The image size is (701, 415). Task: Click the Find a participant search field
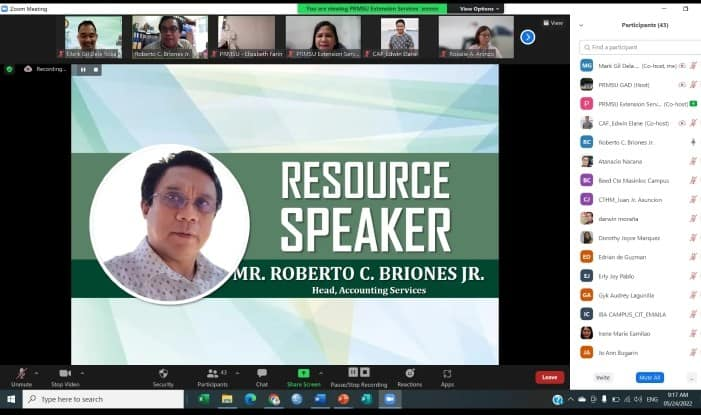(x=640, y=47)
